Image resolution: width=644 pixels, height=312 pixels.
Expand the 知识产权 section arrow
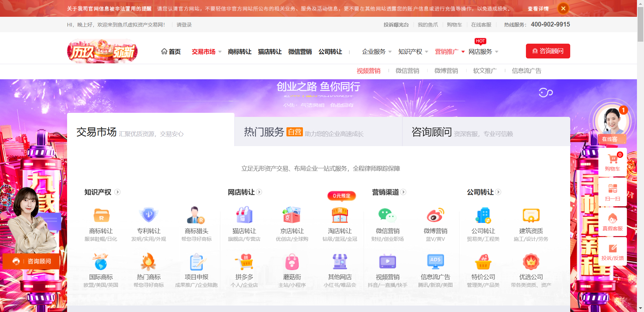[x=117, y=192]
